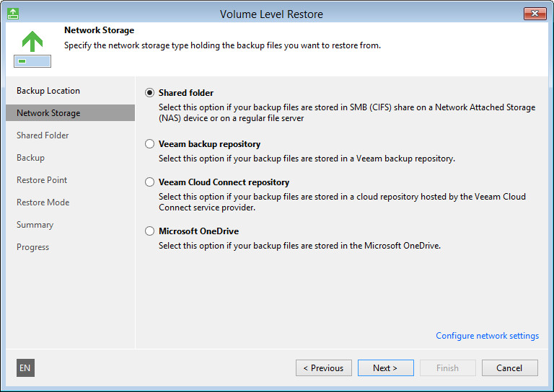554x392 pixels.
Task: Choose the Veeam backup repository option
Action: [150, 144]
